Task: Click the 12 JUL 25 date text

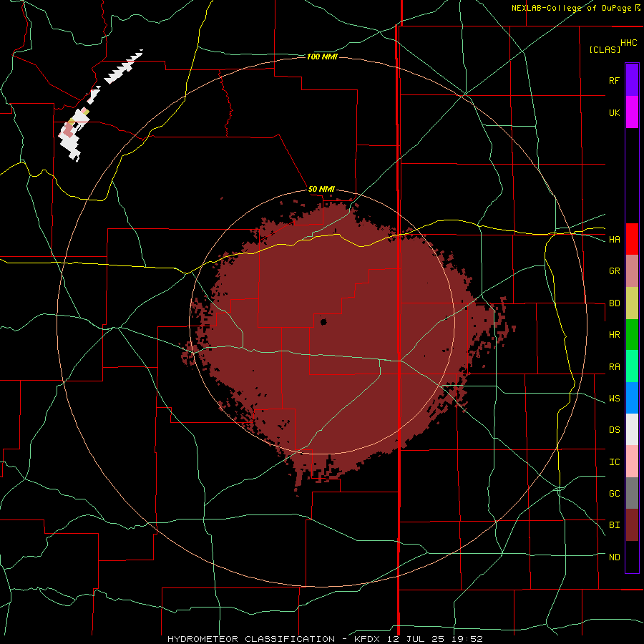Action: pyautogui.click(x=416, y=639)
